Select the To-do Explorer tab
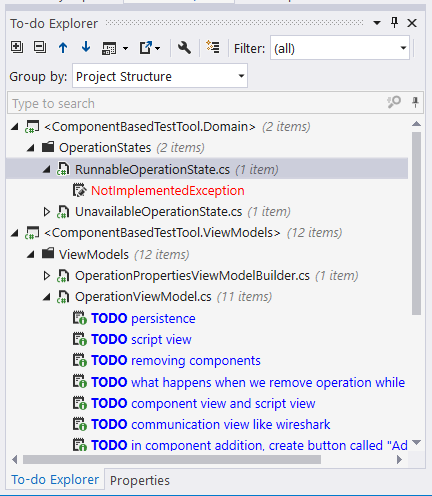The image size is (432, 496). (x=55, y=480)
